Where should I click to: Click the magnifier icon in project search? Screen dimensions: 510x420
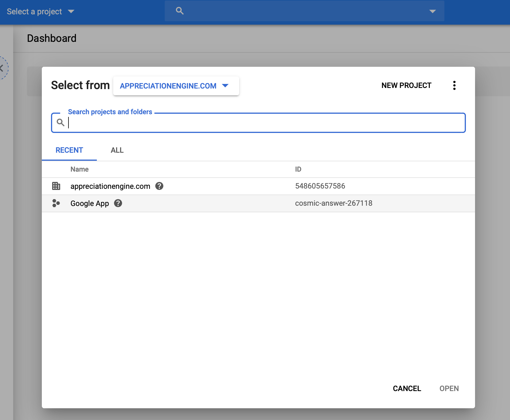60,122
